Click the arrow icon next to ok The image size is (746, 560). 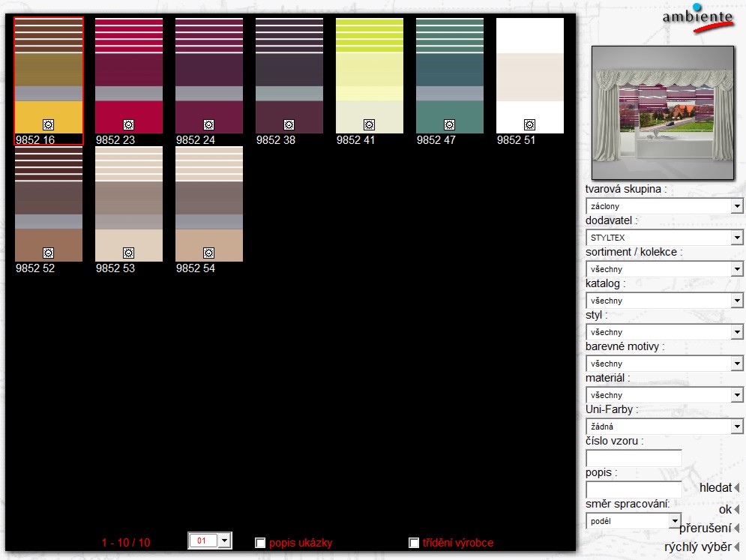tap(736, 510)
